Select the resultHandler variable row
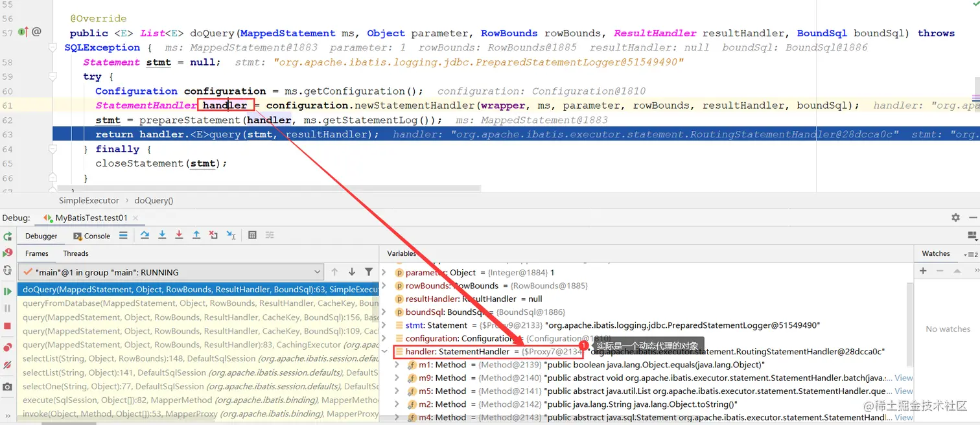980x425 pixels. pos(645,299)
